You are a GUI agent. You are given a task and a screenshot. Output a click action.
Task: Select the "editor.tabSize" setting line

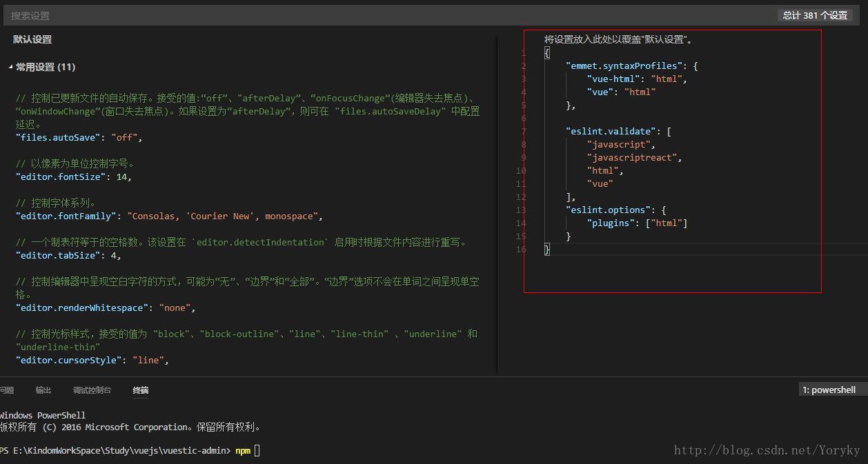coord(68,255)
